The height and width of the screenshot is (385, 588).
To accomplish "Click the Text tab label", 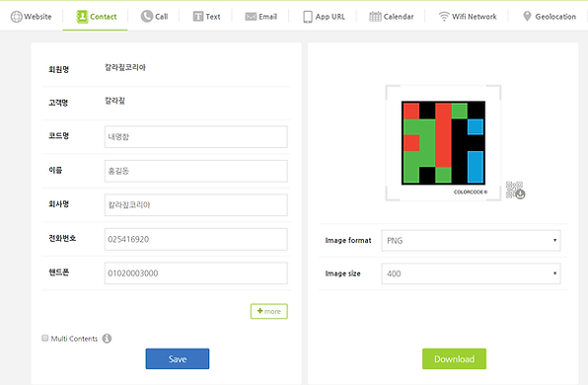I will [x=213, y=17].
